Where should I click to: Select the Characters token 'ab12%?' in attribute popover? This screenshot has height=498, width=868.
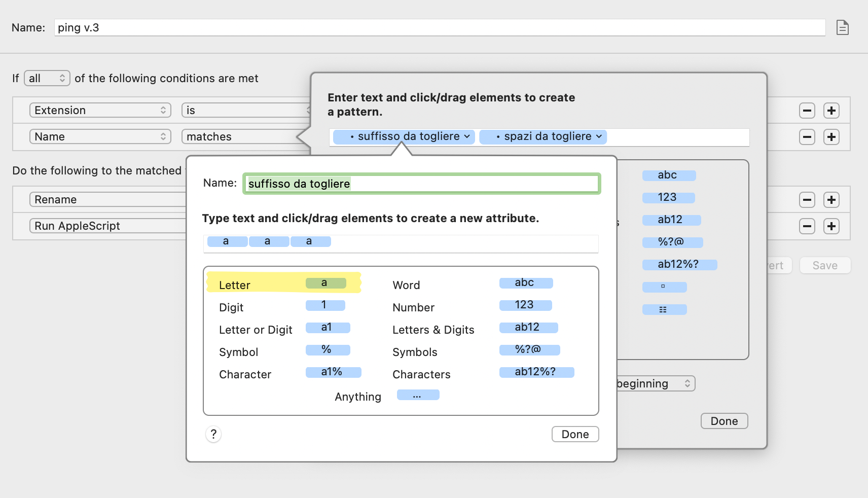[x=537, y=372]
